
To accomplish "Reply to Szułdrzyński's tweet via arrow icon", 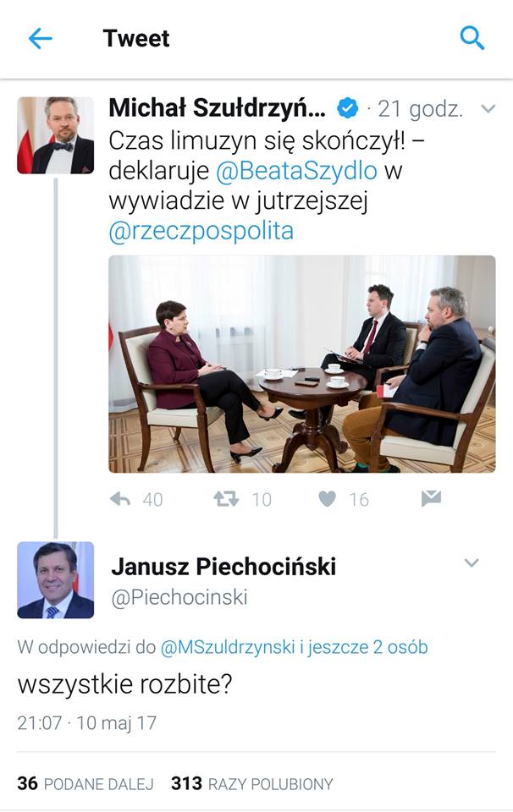I will tap(120, 499).
